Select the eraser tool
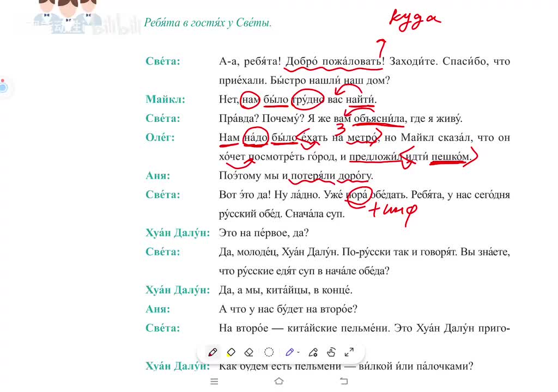This screenshot has width=558, height=392. [249, 352]
